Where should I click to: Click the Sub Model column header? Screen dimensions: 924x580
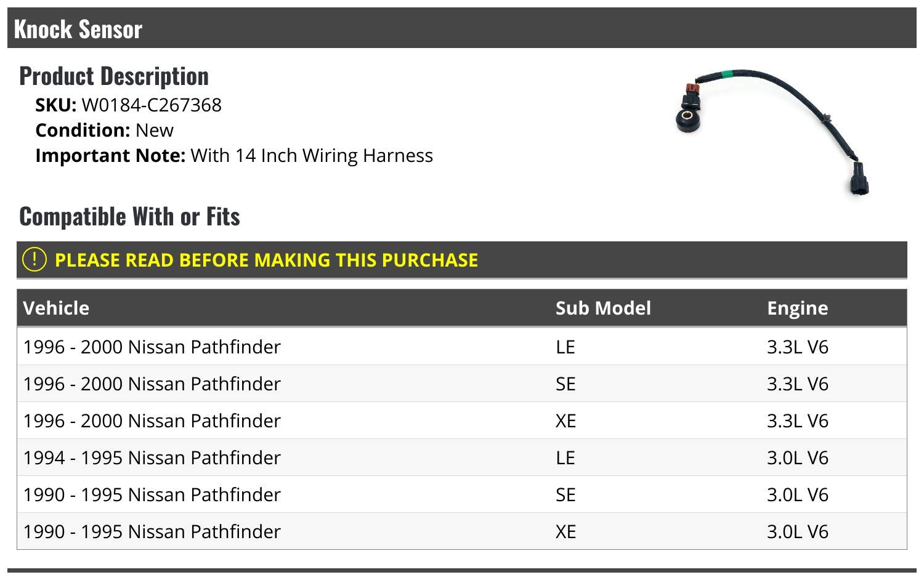click(x=603, y=308)
